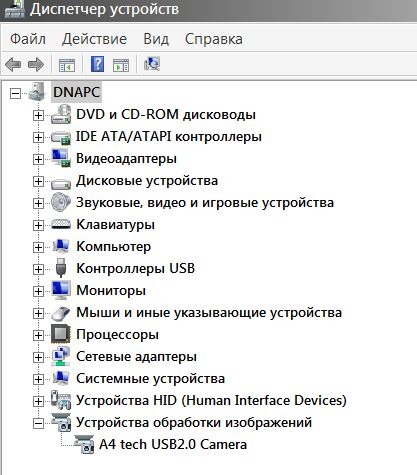Open Help via the blue question mark icon
Viewport: 417px width, 475px height.
98,64
